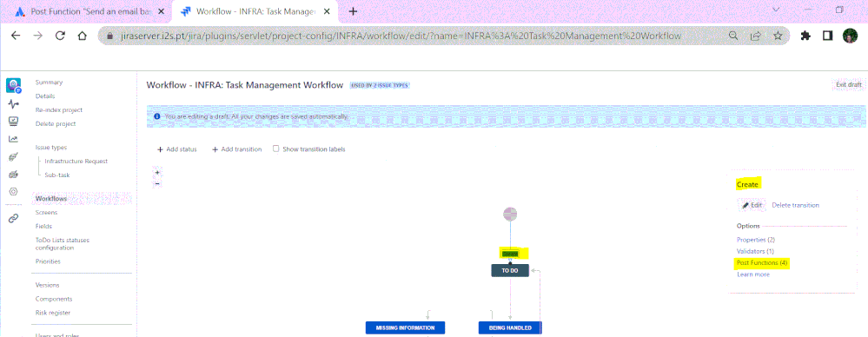Open Versions in project sidebar
Screen dimensions: 868x337
coord(47,285)
